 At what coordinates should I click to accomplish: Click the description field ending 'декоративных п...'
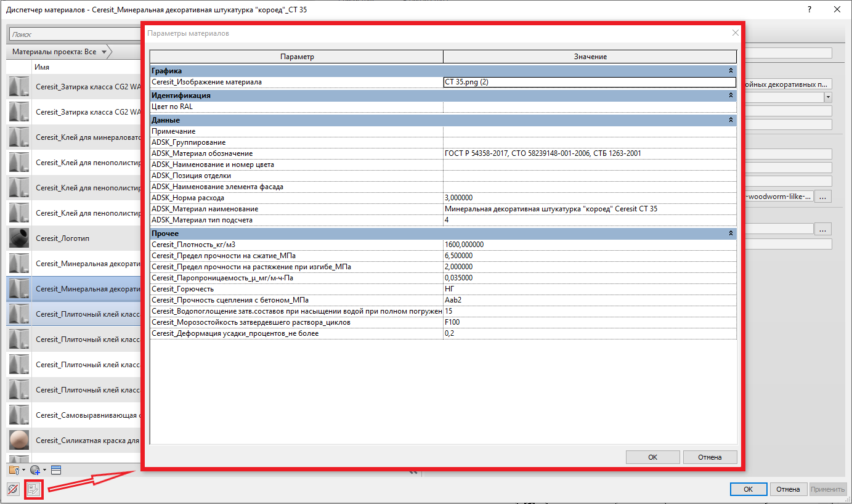[789, 84]
